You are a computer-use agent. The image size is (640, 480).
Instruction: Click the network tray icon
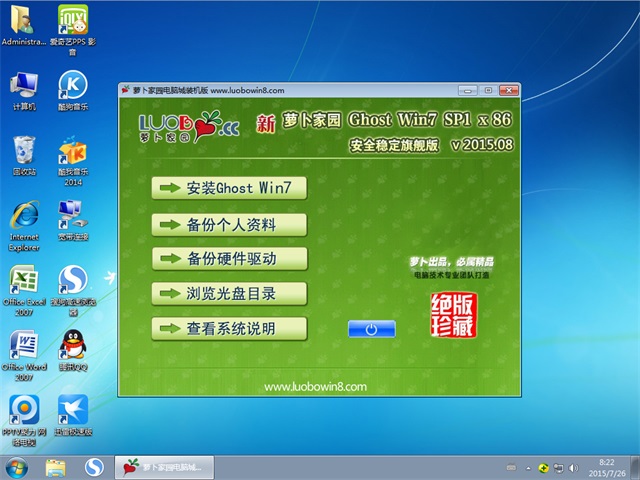click(x=558, y=468)
